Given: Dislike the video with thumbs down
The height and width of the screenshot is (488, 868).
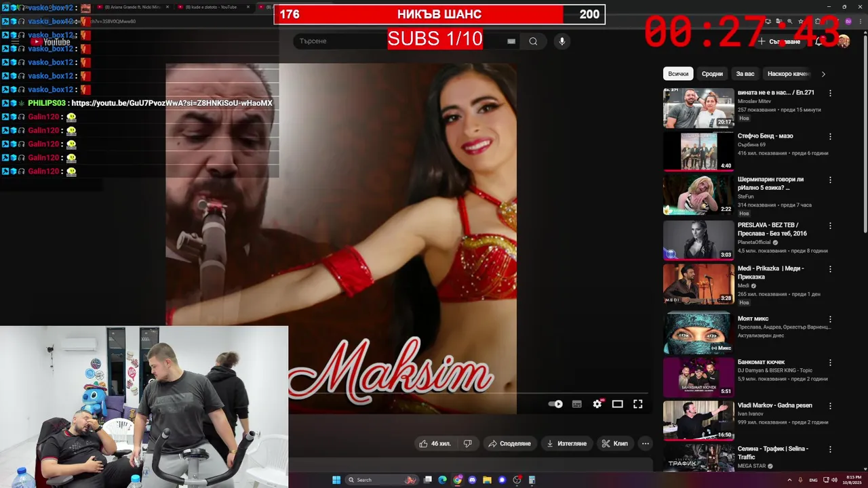Looking at the screenshot, I should pyautogui.click(x=467, y=443).
